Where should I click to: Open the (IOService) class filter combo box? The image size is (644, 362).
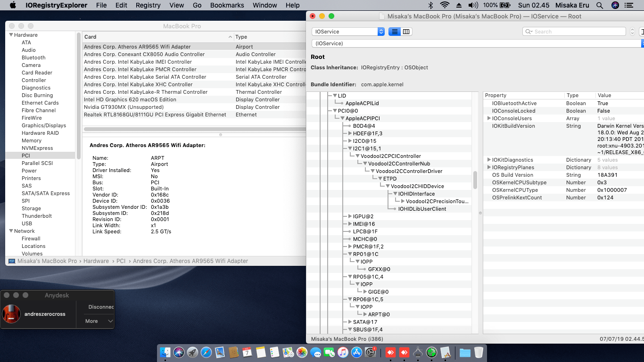[x=477, y=43]
